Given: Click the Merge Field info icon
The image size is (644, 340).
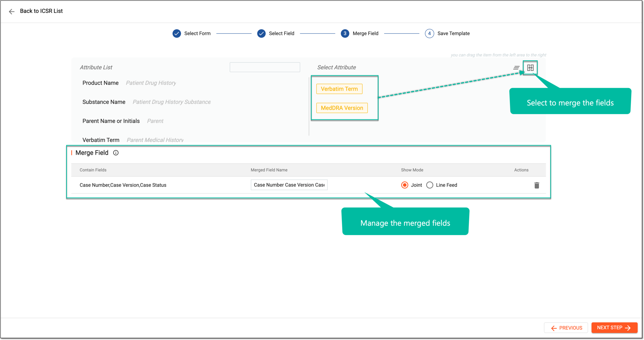Looking at the screenshot, I should pos(116,153).
